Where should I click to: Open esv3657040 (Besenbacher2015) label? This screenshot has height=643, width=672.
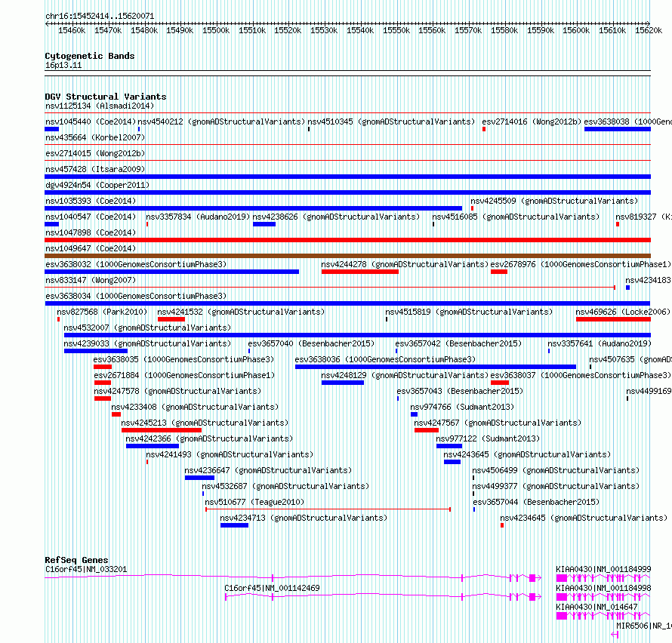click(x=311, y=343)
